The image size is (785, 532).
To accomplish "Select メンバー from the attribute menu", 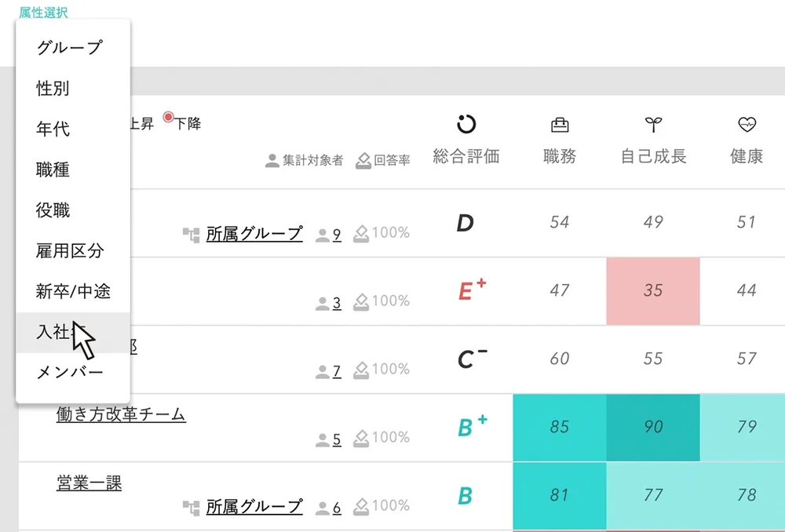I will tap(70, 373).
